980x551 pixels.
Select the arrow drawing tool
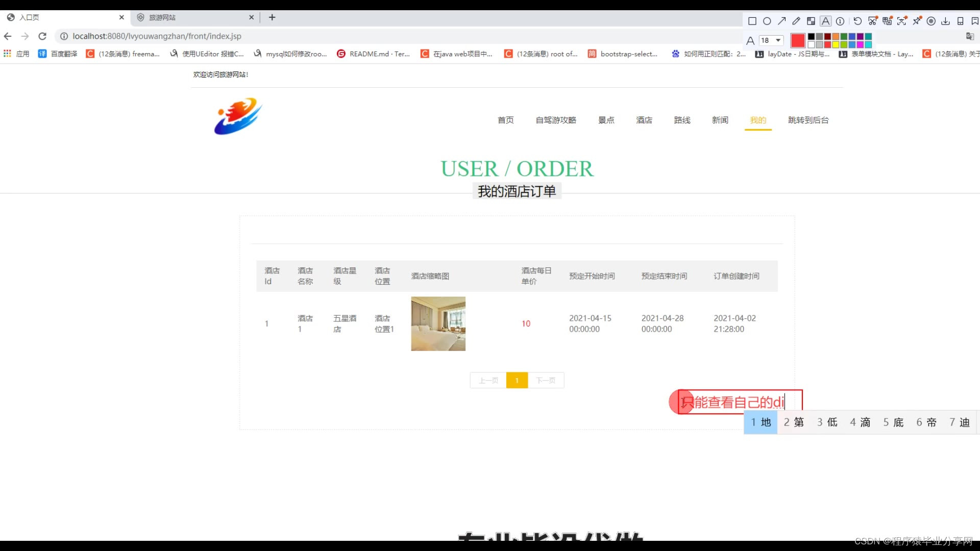781,21
